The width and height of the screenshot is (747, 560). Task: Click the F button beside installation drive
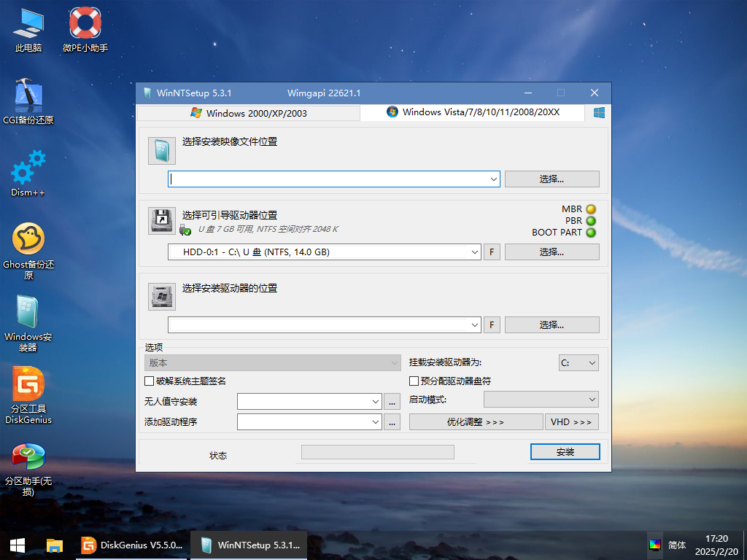pos(492,324)
